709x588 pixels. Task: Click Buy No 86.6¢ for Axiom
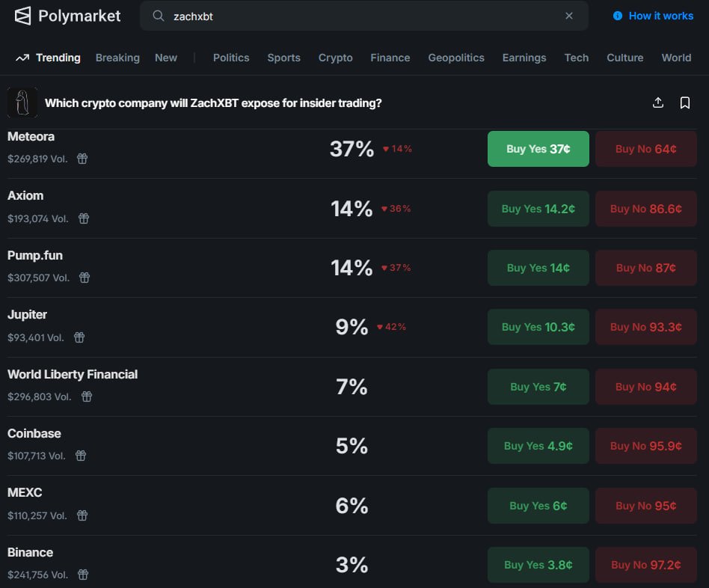coord(645,209)
